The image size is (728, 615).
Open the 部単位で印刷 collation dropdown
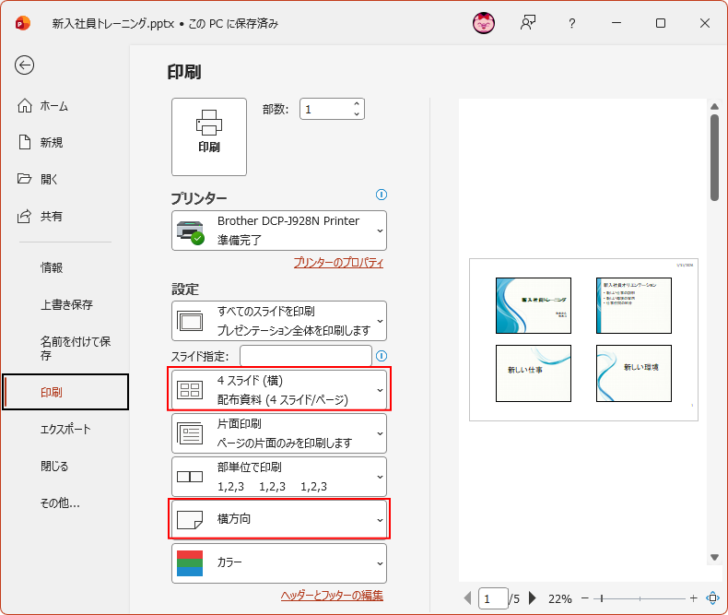[279, 477]
